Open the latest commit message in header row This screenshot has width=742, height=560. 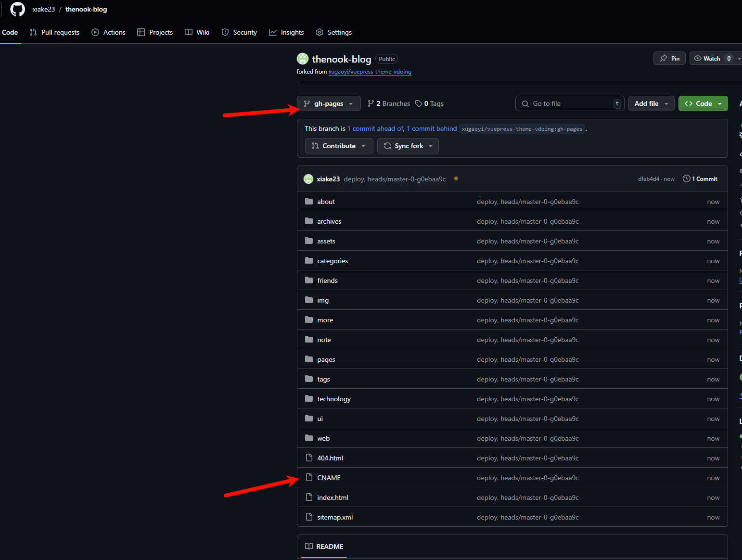395,179
